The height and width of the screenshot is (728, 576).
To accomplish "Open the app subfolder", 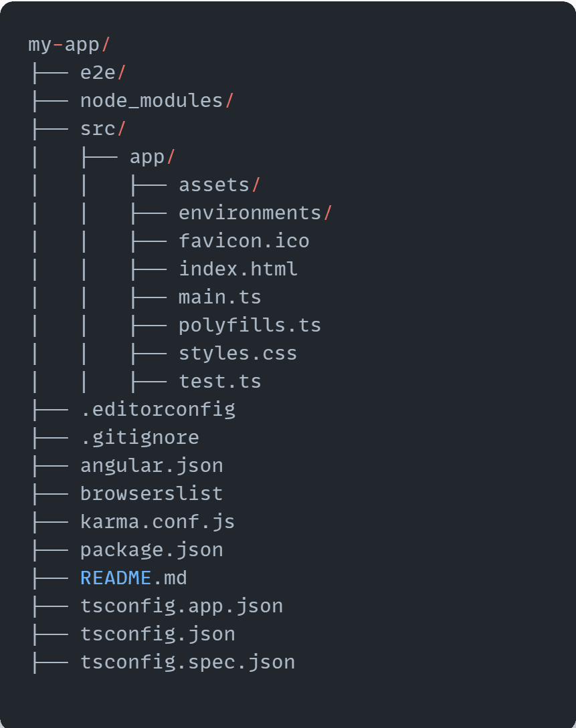I will (x=152, y=157).
